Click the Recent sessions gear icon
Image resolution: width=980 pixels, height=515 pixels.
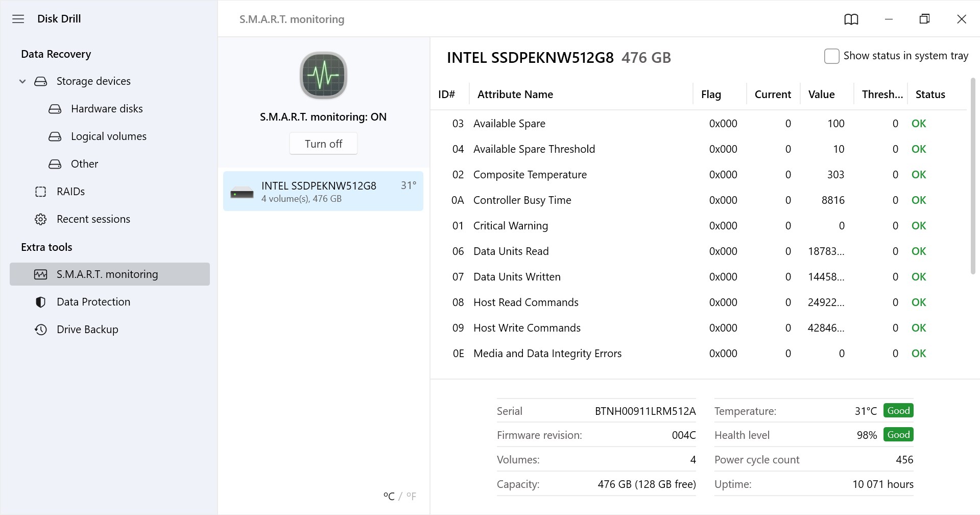coord(41,219)
